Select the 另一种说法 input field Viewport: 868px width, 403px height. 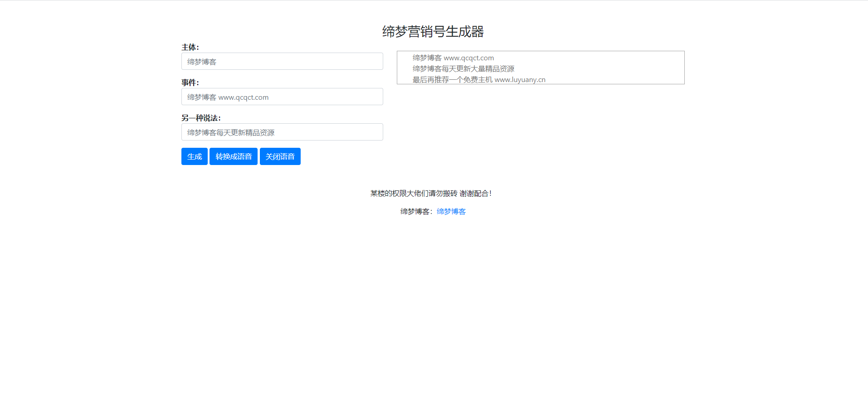pos(282,132)
